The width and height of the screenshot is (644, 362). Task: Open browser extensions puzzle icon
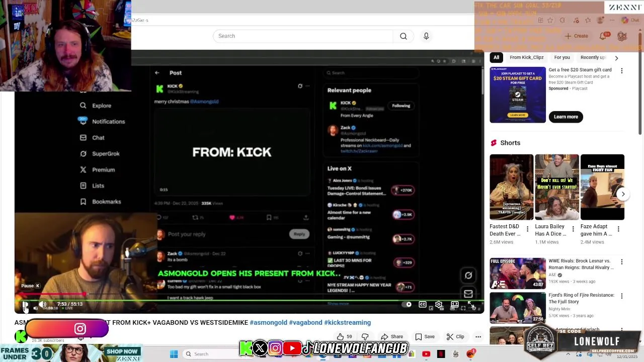[562, 21]
